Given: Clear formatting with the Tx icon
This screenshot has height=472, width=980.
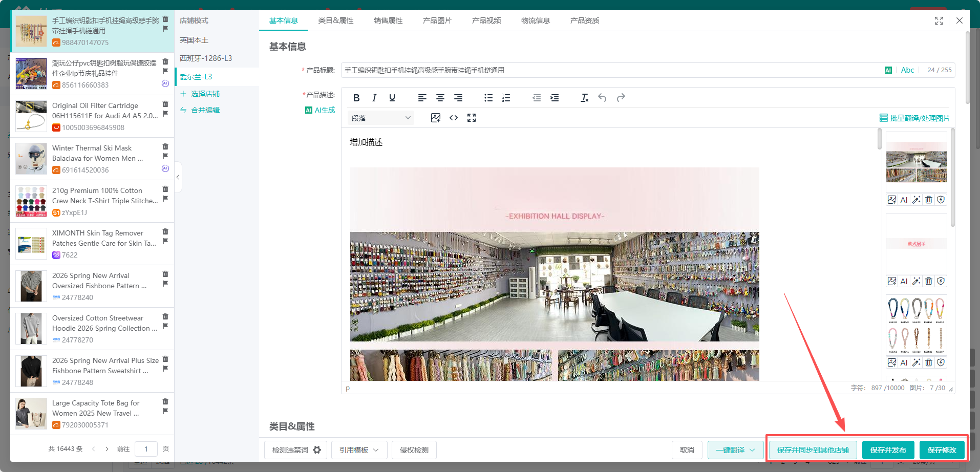Looking at the screenshot, I should pos(585,98).
